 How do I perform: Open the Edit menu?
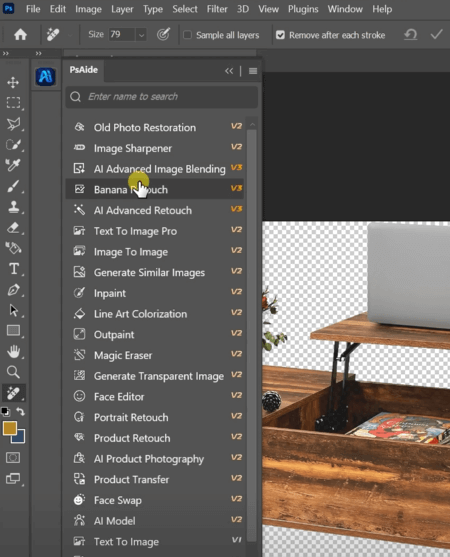pyautogui.click(x=58, y=9)
